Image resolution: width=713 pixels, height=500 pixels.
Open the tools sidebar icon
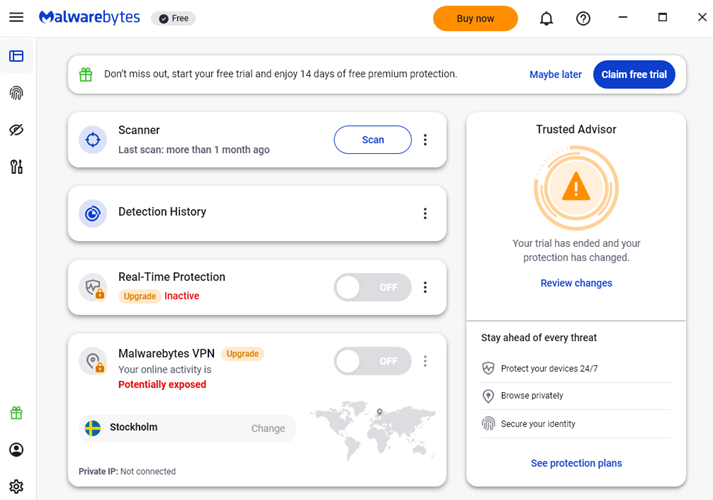(x=16, y=167)
